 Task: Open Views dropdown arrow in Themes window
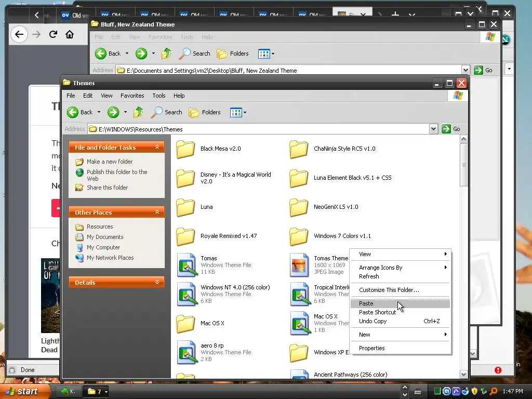coord(245,112)
